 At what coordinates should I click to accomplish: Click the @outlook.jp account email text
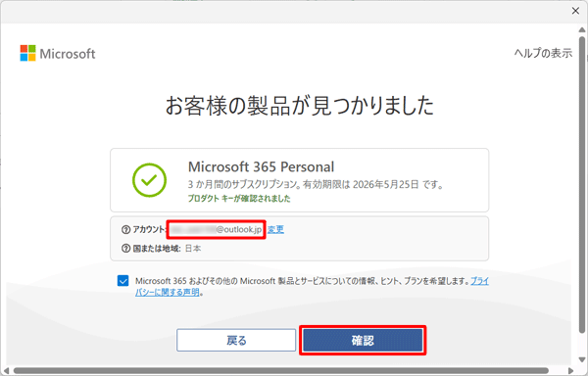click(x=217, y=229)
